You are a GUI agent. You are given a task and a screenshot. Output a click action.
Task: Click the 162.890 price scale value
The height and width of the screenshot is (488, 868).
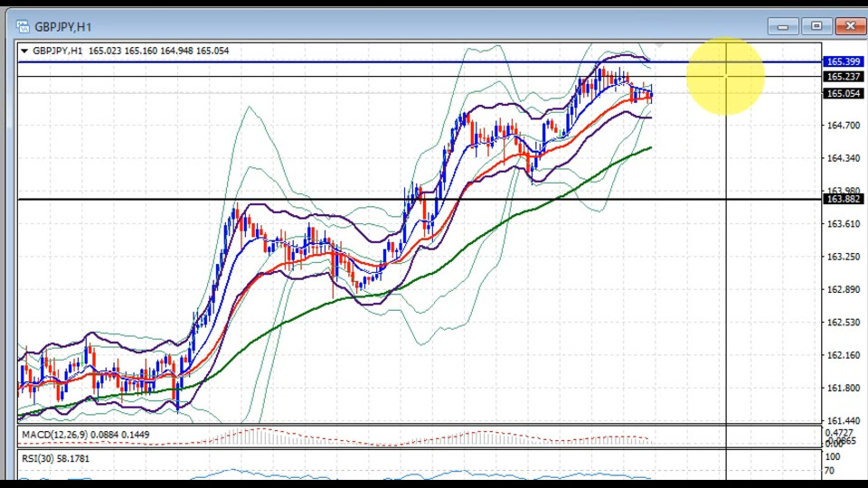coord(844,289)
